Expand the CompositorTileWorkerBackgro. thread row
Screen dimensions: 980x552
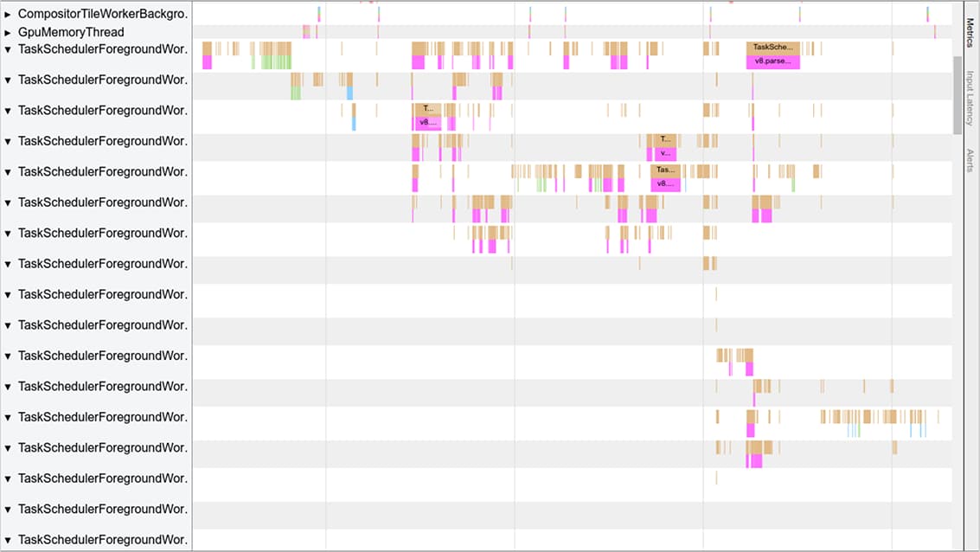[x=8, y=15]
